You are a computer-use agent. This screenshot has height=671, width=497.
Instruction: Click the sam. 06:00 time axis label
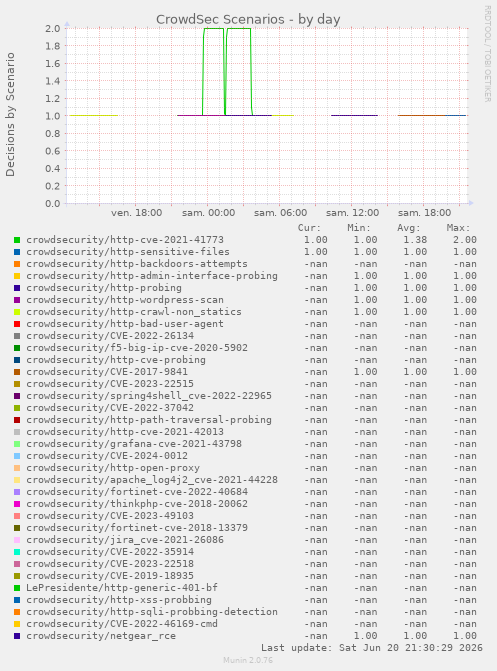(280, 213)
